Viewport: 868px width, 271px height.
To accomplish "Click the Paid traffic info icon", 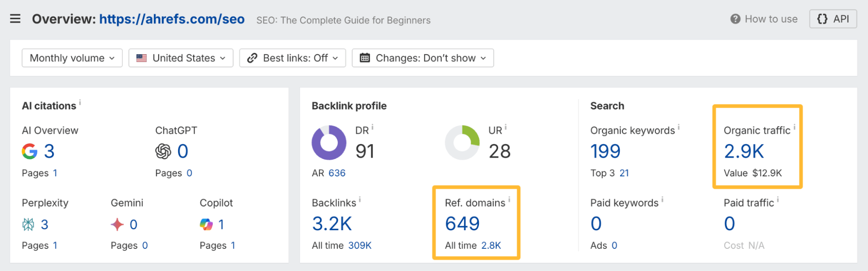I will coord(778,200).
